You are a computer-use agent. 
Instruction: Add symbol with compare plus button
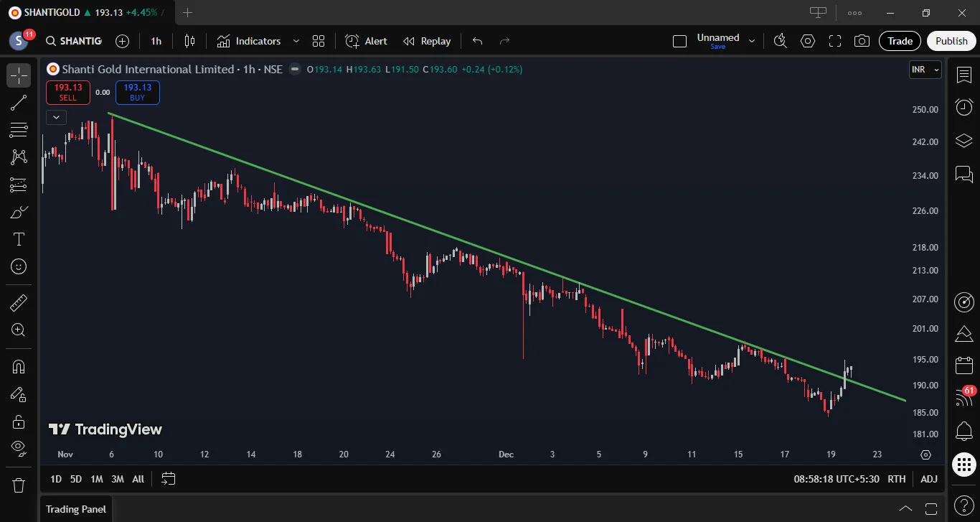coord(123,41)
